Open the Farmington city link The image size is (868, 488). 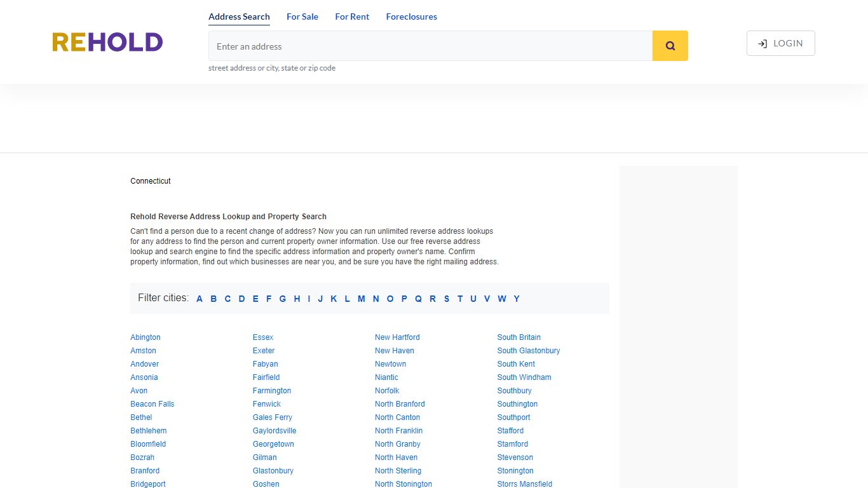272,391
